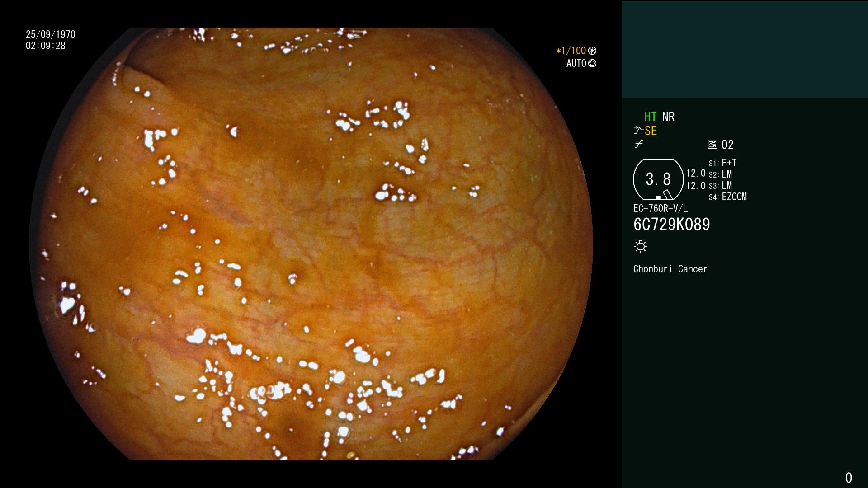Click the lower 12.0 value
Image resolution: width=868 pixels, height=488 pixels.
(696, 186)
